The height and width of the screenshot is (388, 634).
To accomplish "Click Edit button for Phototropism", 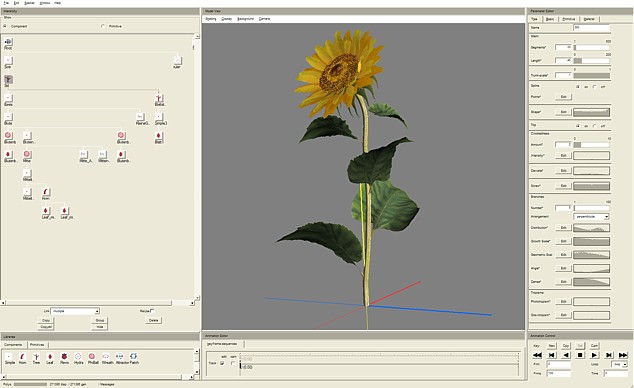I will pos(563,302).
